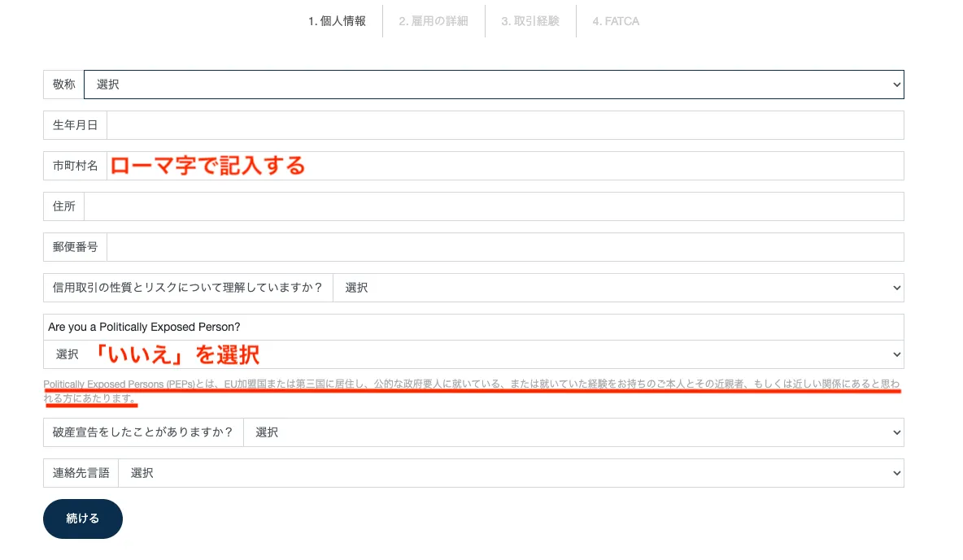The width and height of the screenshot is (963, 560).
Task: Open the 連絡先言語 dropdown
Action: point(504,472)
